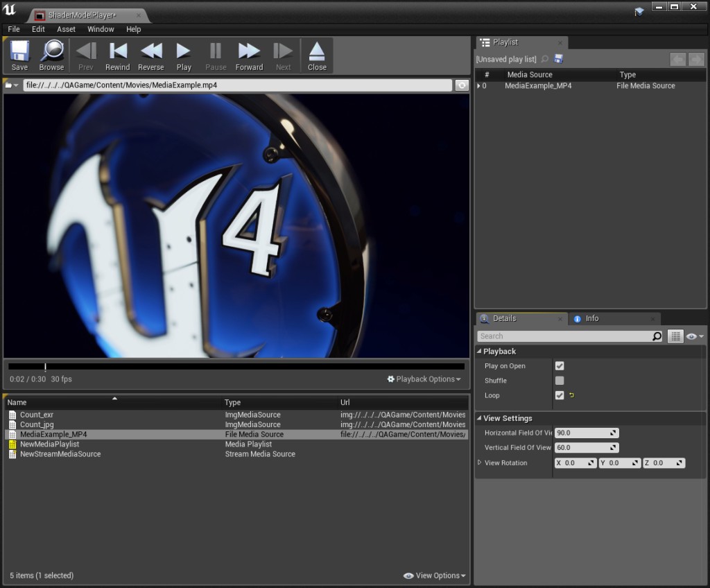Screen dimensions: 710x588
Task: Open the Edit menu
Action: [38, 29]
